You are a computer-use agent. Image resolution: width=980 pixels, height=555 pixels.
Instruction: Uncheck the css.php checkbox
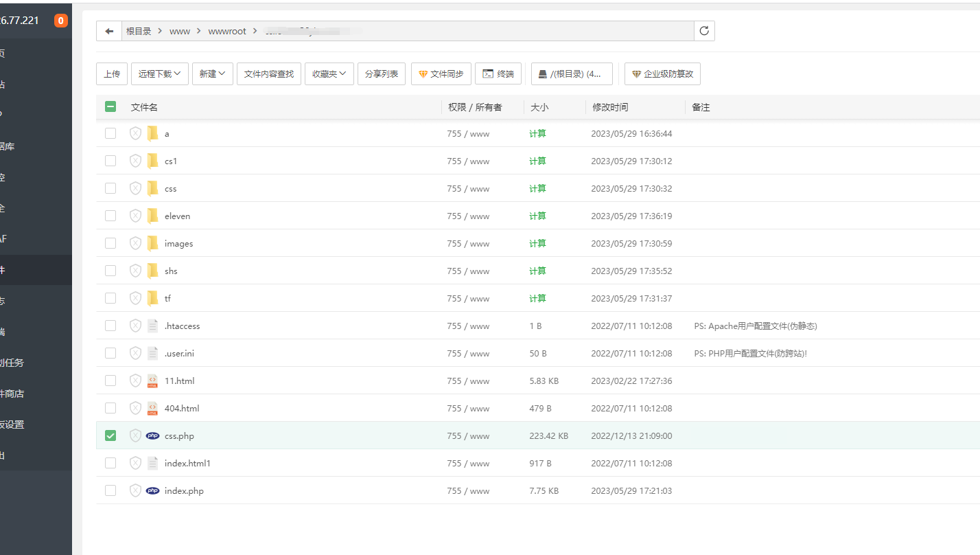(x=110, y=435)
